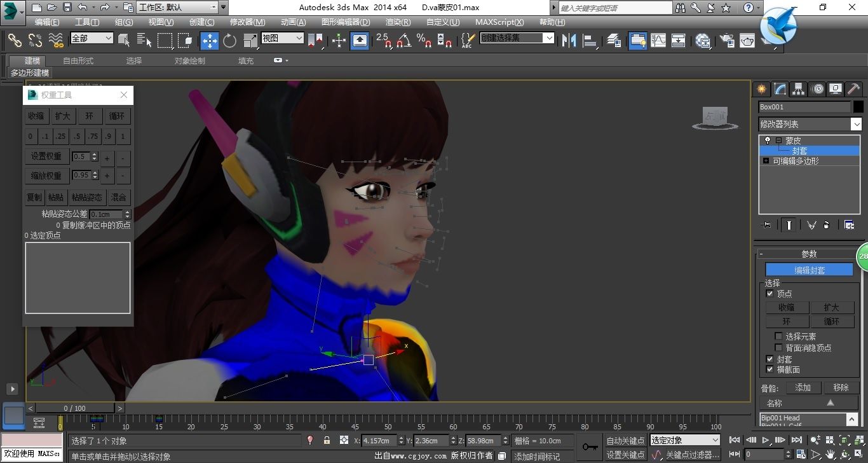This screenshot has height=463, width=868.
Task: Toggle the Angle Snap icon
Action: 403,41
